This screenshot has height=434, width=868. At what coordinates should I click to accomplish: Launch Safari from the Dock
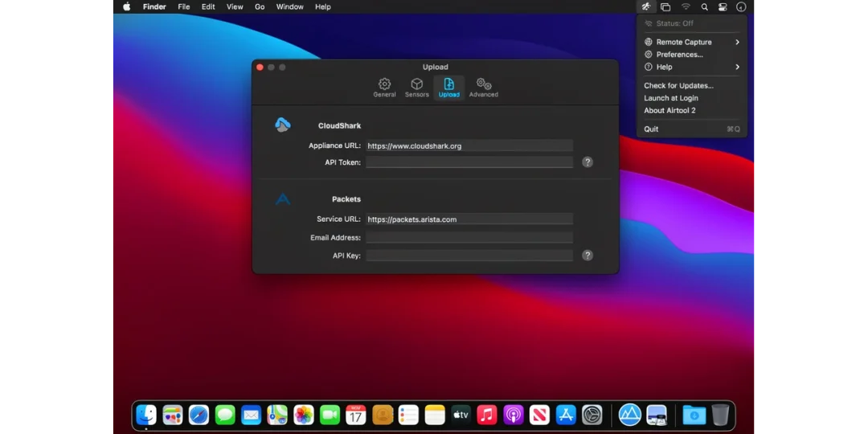tap(199, 415)
